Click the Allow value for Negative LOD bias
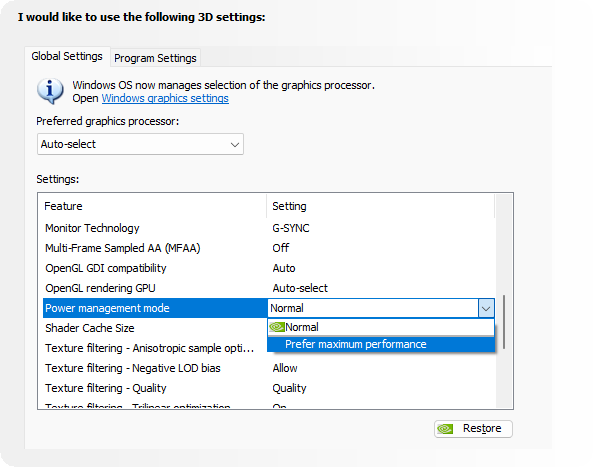 tap(285, 368)
